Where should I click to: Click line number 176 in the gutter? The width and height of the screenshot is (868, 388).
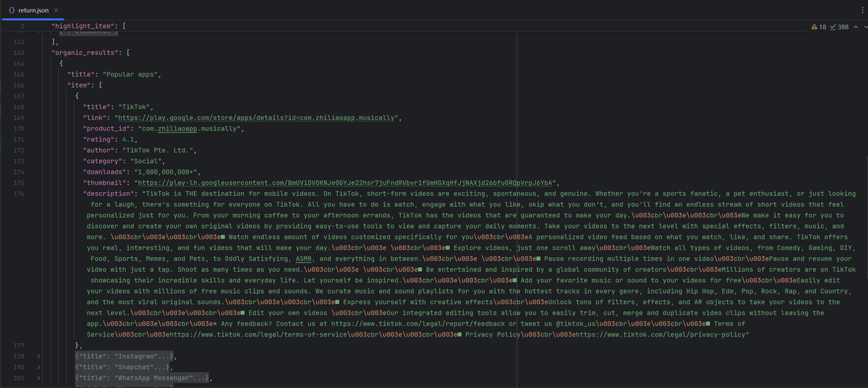tap(18, 194)
